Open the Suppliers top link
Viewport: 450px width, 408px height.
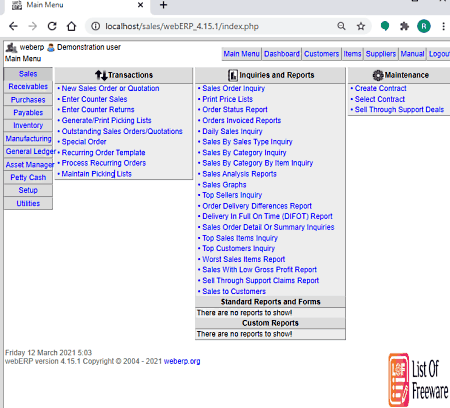pyautogui.click(x=381, y=54)
